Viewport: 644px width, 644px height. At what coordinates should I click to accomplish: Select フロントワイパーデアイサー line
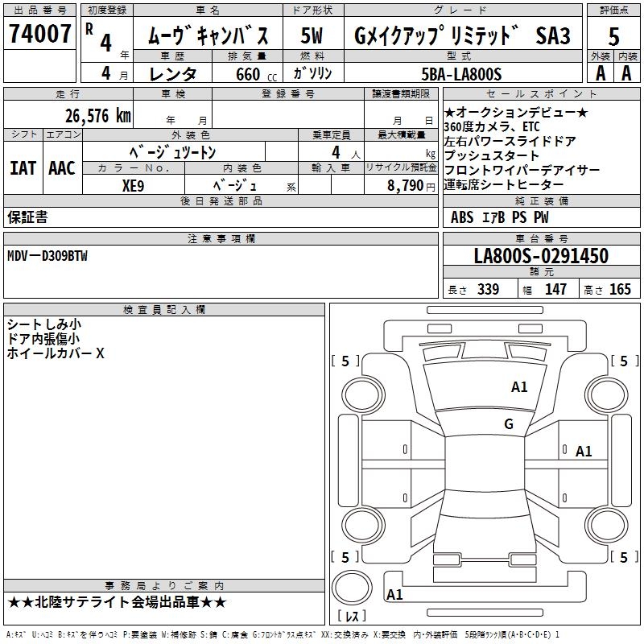522,170
